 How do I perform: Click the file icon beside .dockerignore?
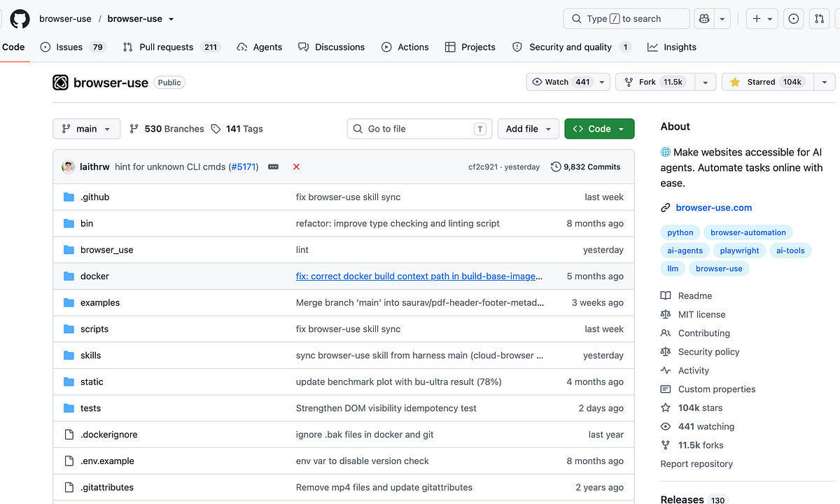(x=69, y=435)
